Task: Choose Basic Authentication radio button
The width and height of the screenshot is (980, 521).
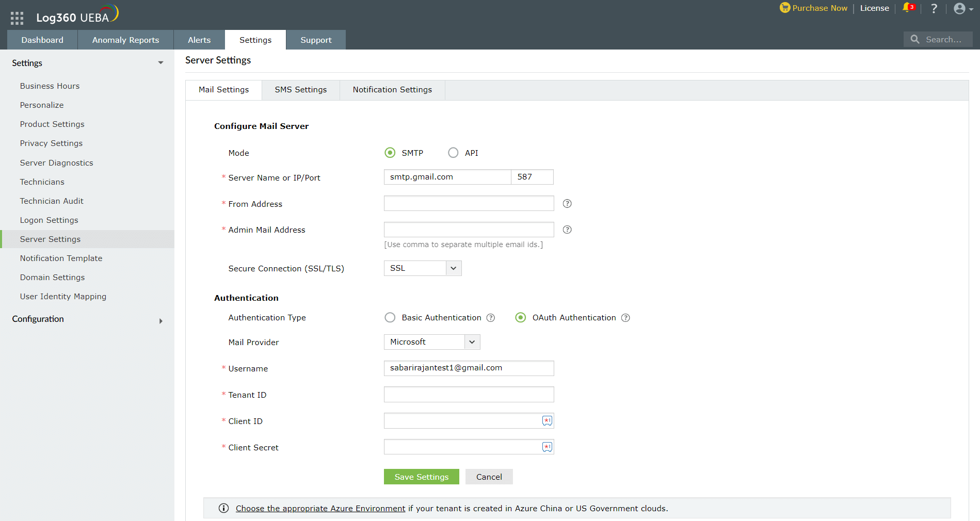Action: 390,318
